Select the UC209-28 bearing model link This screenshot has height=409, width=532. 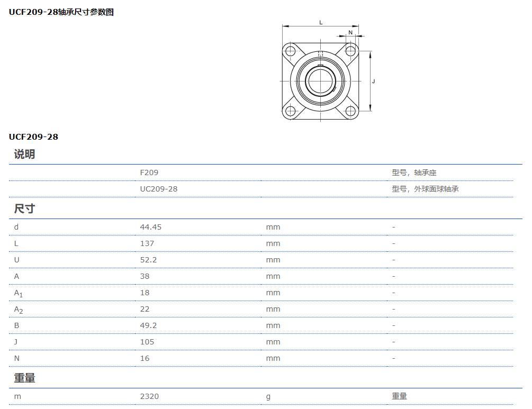click(158, 188)
